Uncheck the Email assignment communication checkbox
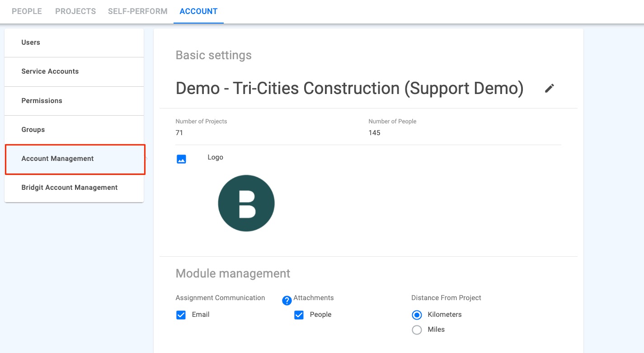Screen dimensions: 644x353 point(181,315)
